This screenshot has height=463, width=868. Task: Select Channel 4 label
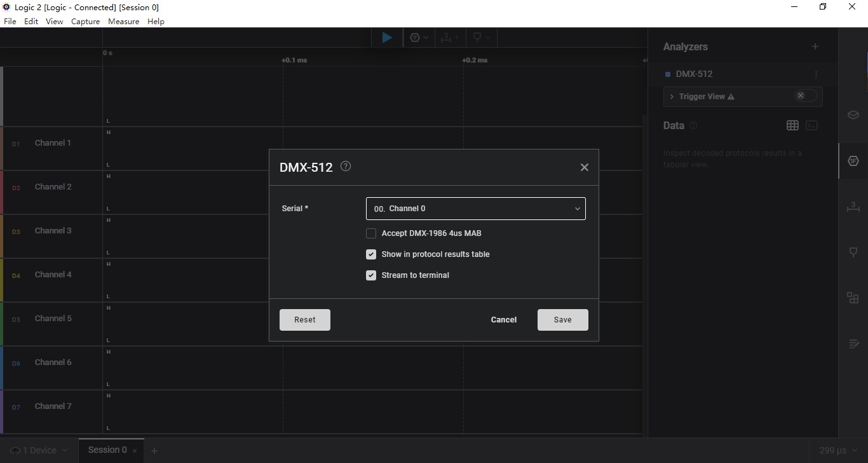[53, 275]
